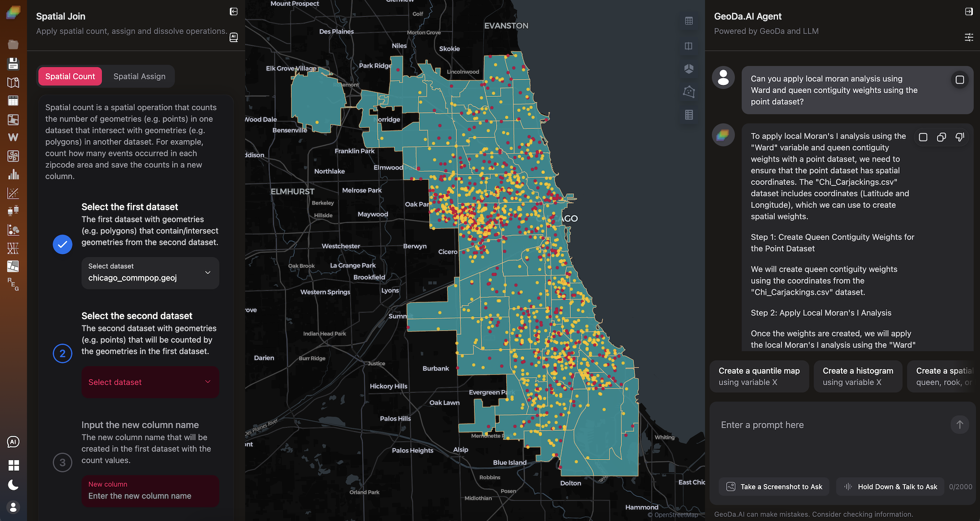Click Take a Screenshot to Ask button
This screenshot has height=521, width=980.
pyautogui.click(x=774, y=486)
